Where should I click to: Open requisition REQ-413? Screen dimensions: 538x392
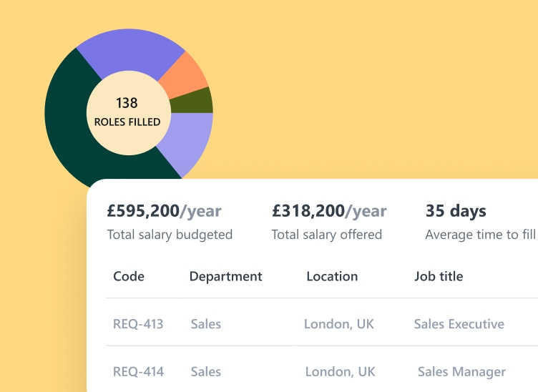[x=138, y=324]
